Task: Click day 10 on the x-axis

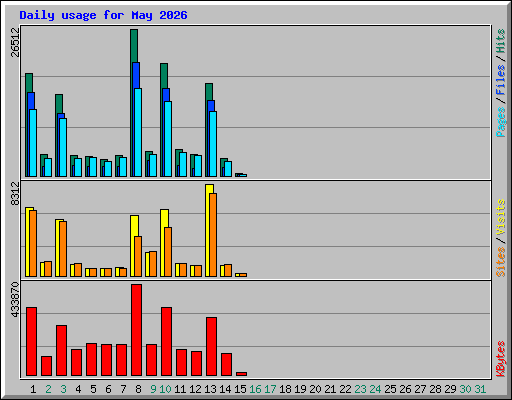Action: coord(165,389)
